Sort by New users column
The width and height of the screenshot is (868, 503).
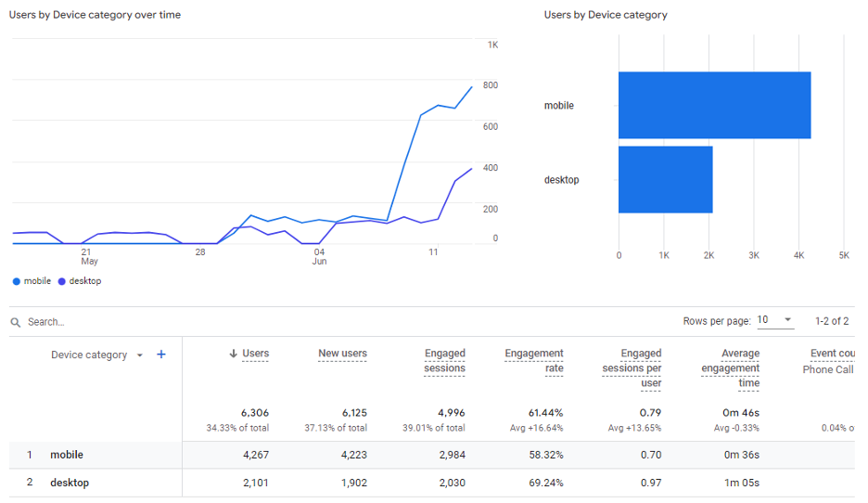pos(342,354)
